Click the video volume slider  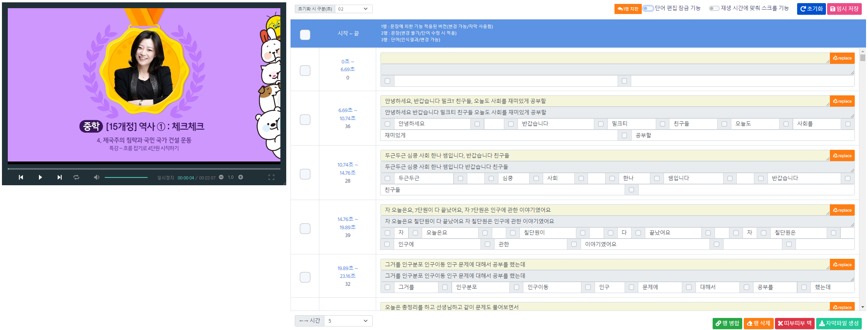pos(126,177)
